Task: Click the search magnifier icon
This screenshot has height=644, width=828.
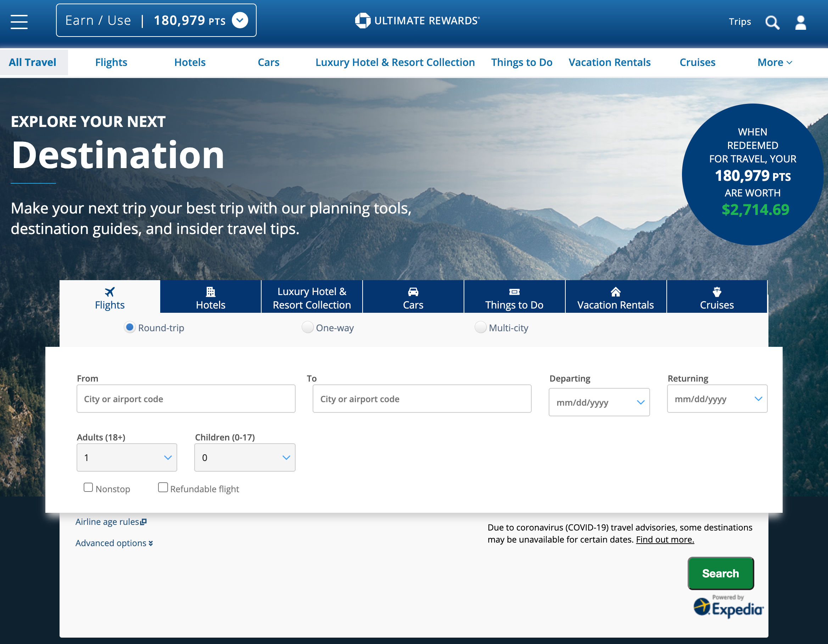Action: pyautogui.click(x=772, y=22)
